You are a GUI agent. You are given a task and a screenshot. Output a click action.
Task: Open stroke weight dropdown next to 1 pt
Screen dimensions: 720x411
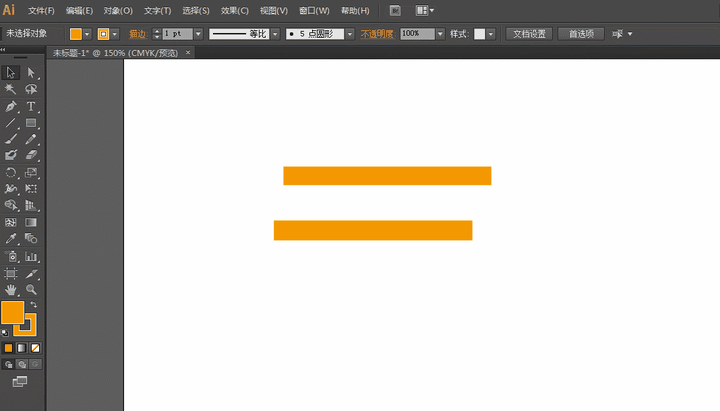tap(198, 34)
